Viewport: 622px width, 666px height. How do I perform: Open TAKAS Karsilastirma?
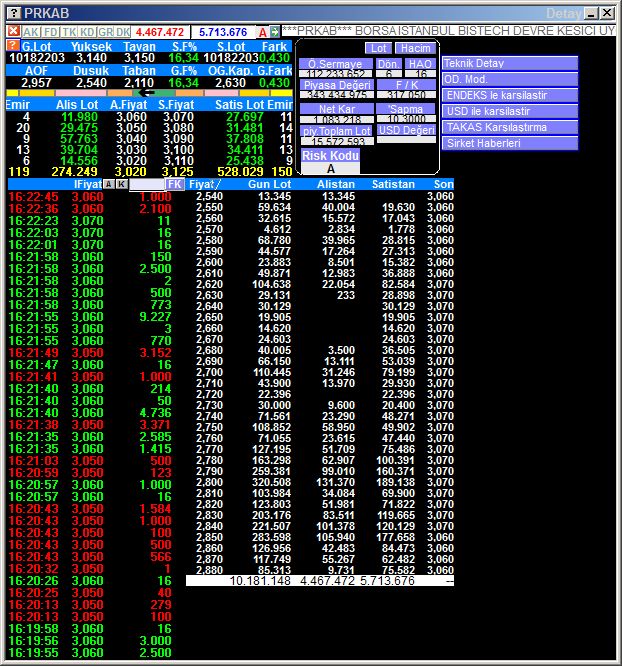click(x=510, y=127)
